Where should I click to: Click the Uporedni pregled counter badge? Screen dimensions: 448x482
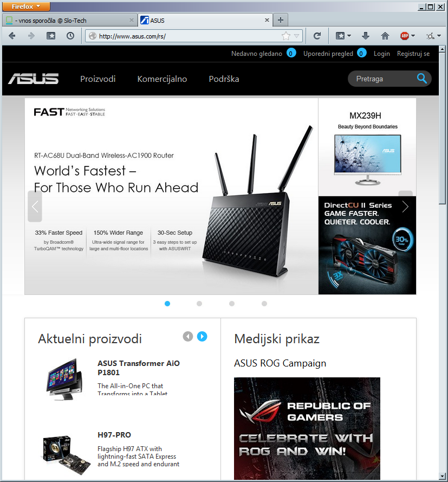(362, 54)
